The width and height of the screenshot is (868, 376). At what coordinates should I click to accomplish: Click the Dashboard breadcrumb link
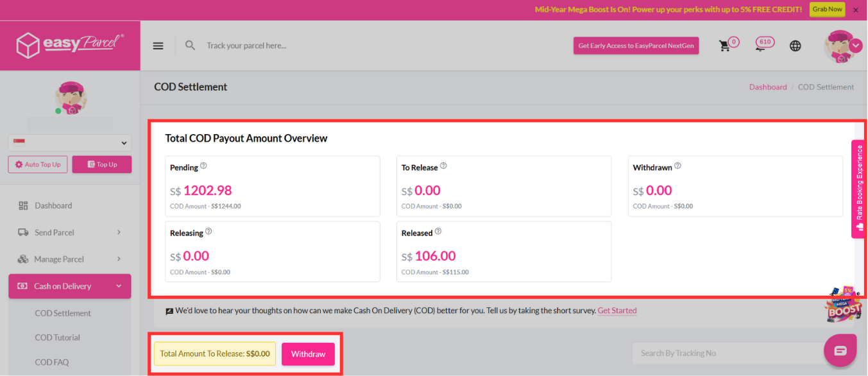point(768,87)
